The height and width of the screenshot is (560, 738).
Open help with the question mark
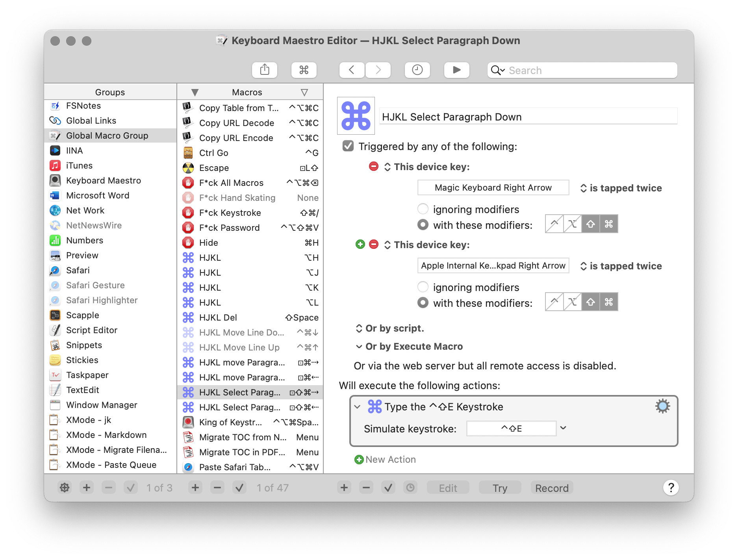671,488
